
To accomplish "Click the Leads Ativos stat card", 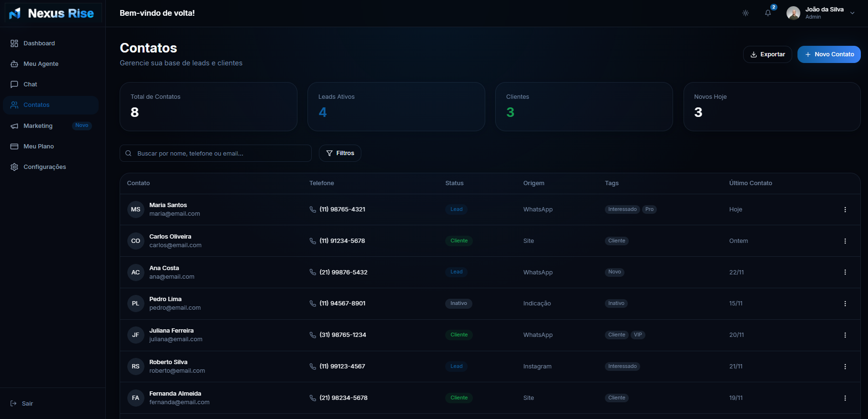I will 396,106.
